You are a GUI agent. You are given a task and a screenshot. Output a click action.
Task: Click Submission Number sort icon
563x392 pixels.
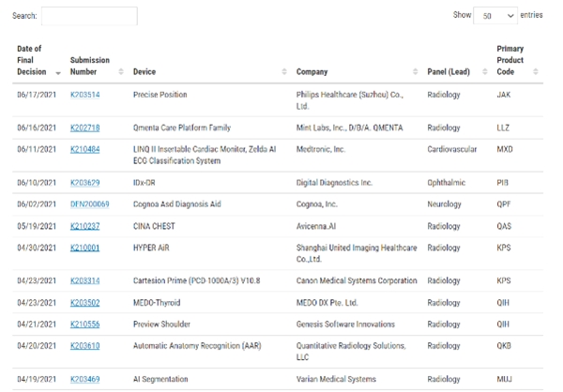[121, 72]
